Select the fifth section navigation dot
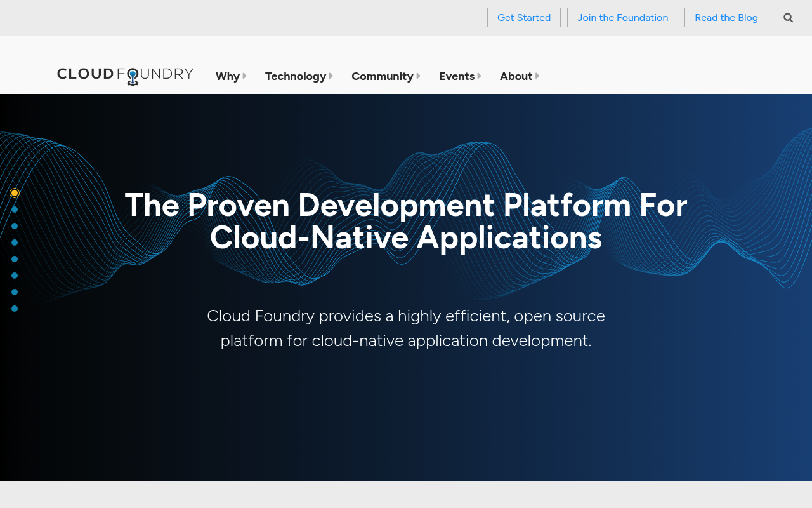This screenshot has width=812, height=508. (x=15, y=259)
